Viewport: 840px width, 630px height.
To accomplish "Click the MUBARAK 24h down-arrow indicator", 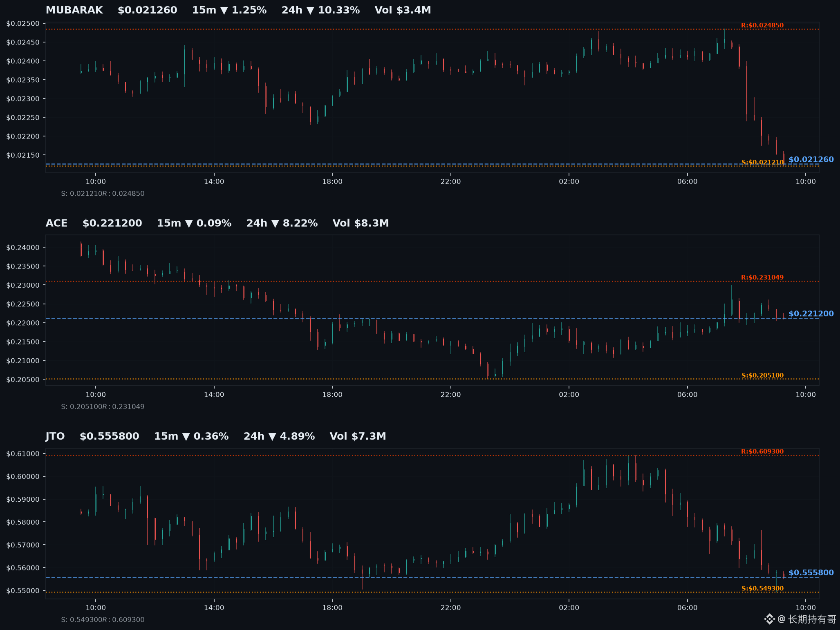I will pyautogui.click(x=310, y=10).
